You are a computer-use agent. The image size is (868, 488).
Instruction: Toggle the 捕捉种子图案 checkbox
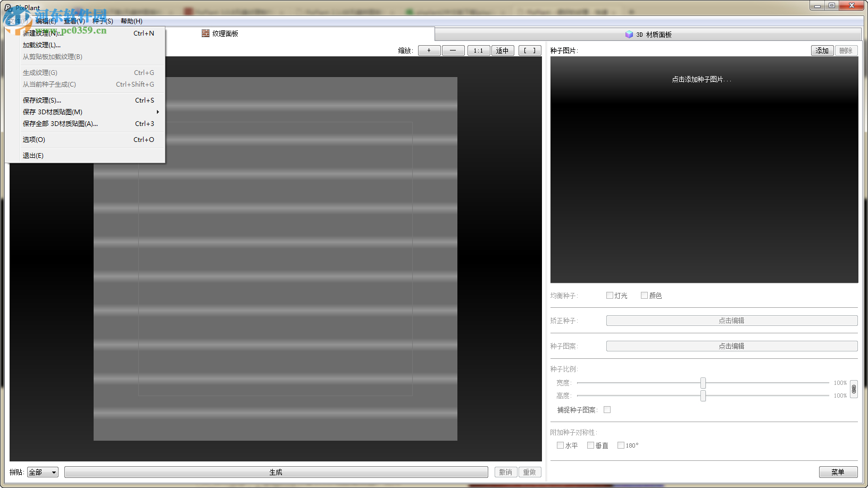pyautogui.click(x=607, y=410)
